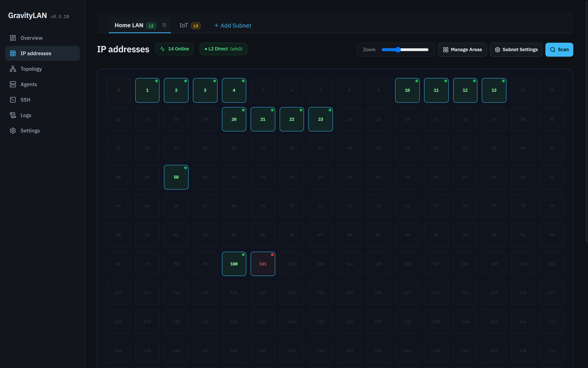Select online IP cell 4

click(x=234, y=90)
